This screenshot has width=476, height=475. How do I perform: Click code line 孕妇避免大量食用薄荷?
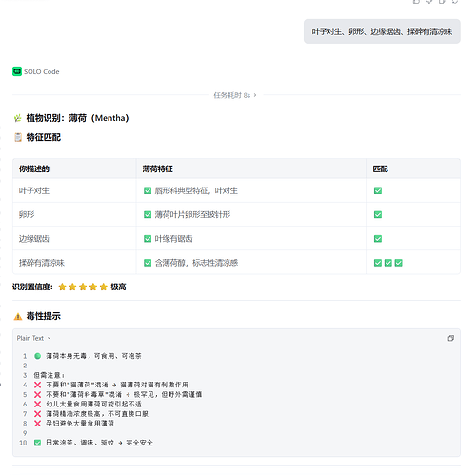tap(74, 424)
